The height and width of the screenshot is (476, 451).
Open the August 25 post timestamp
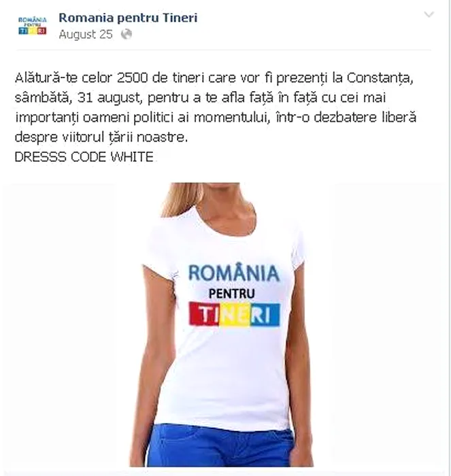click(x=86, y=34)
